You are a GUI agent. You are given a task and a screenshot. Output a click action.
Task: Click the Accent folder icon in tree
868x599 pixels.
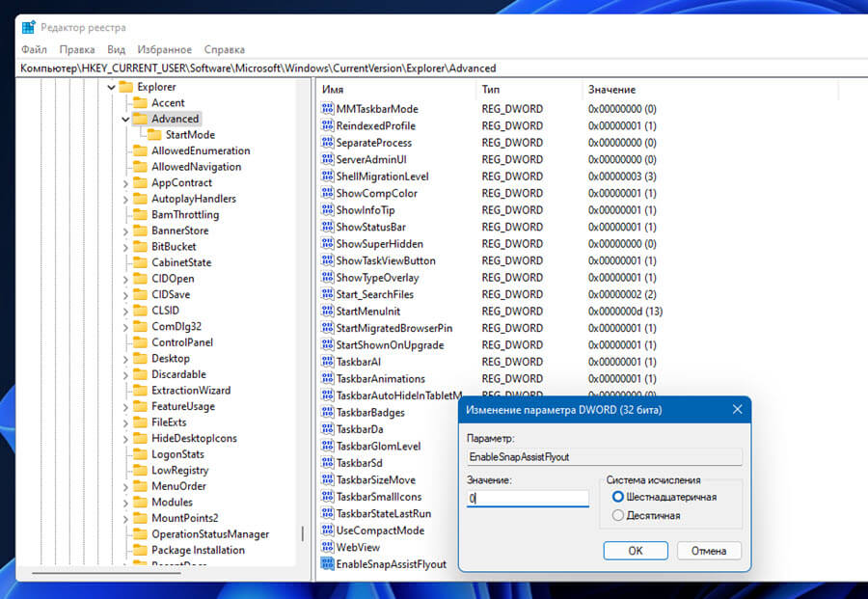[140, 102]
